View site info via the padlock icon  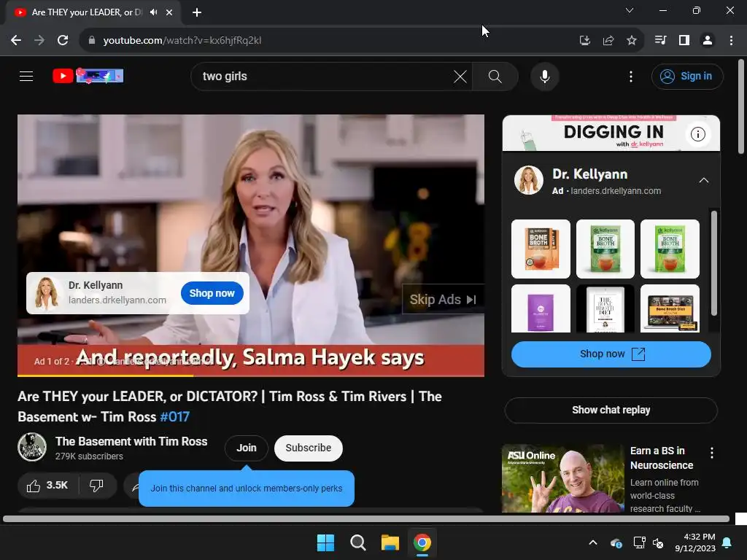[91, 41]
